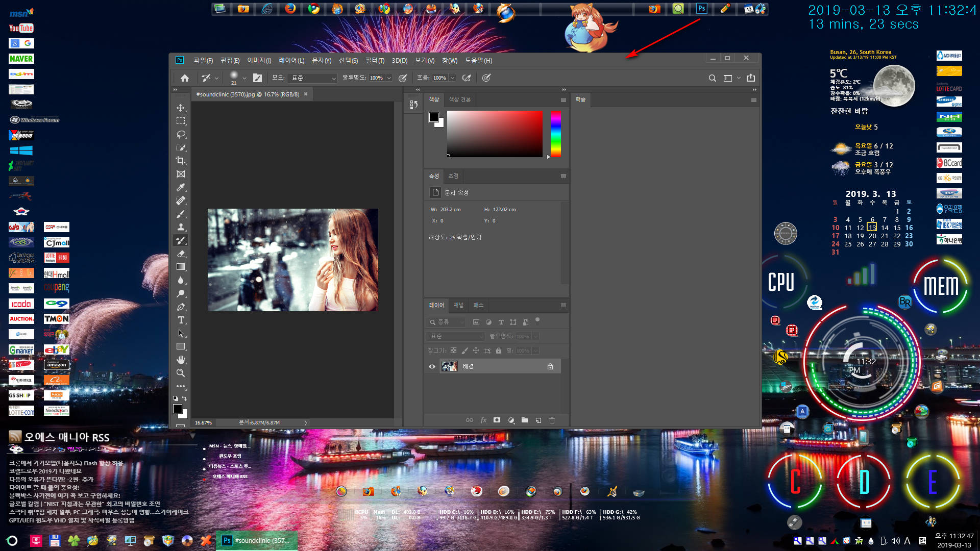Add a layer mask

point(497,420)
